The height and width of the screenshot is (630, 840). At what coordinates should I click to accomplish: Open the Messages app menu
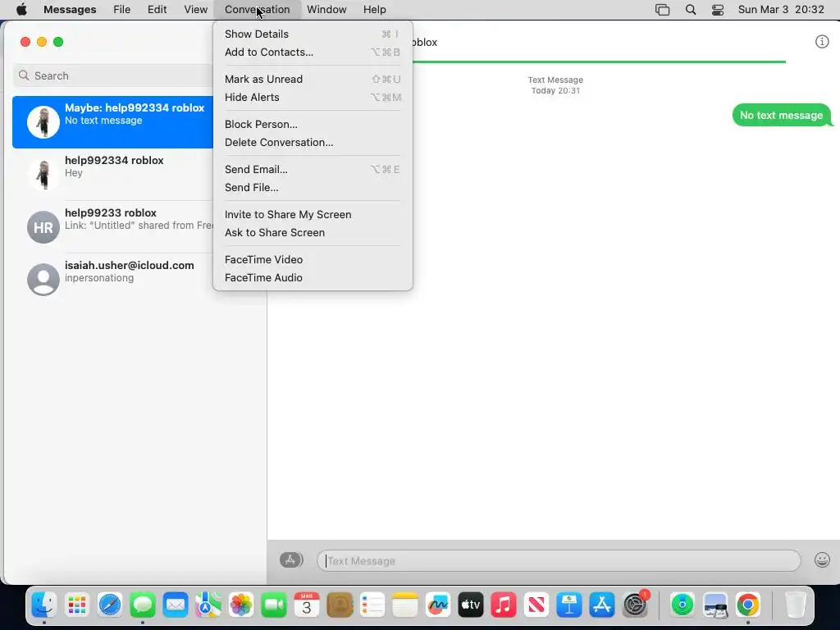click(70, 10)
